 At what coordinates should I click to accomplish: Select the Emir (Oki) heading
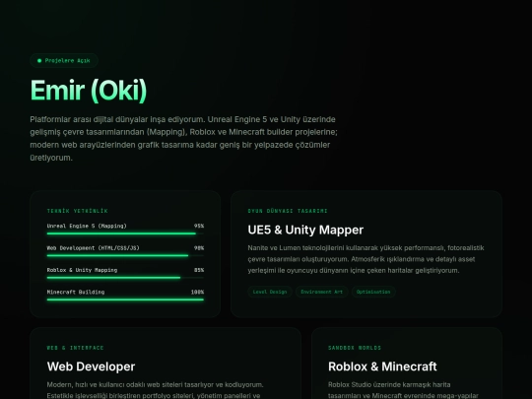pyautogui.click(x=89, y=91)
